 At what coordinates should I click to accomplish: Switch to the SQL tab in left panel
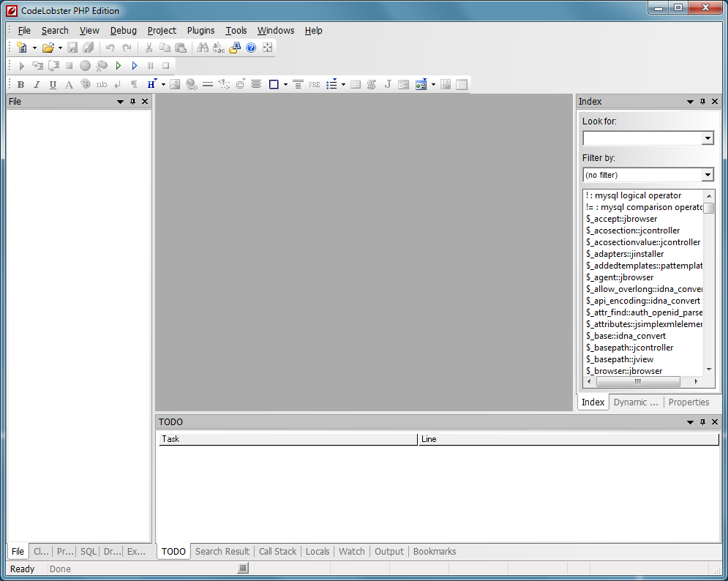point(89,551)
